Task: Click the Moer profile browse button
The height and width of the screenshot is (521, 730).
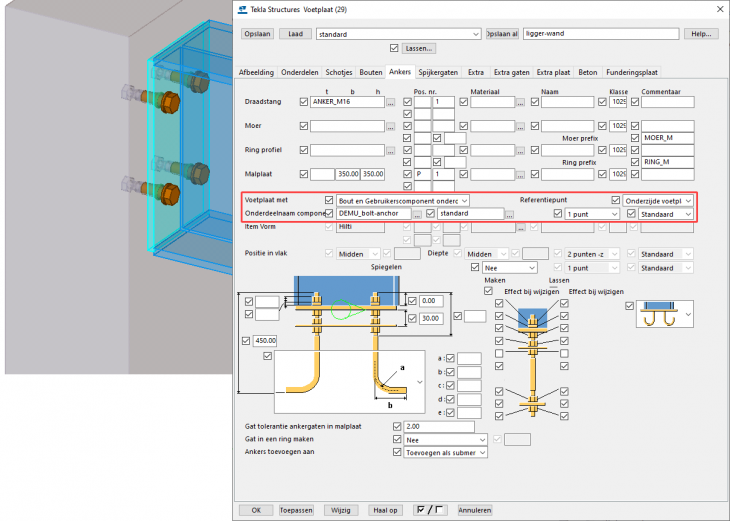Action: (391, 127)
